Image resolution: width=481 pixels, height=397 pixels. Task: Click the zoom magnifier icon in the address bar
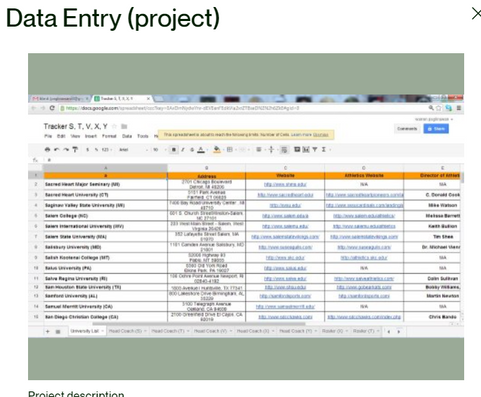tap(431, 108)
